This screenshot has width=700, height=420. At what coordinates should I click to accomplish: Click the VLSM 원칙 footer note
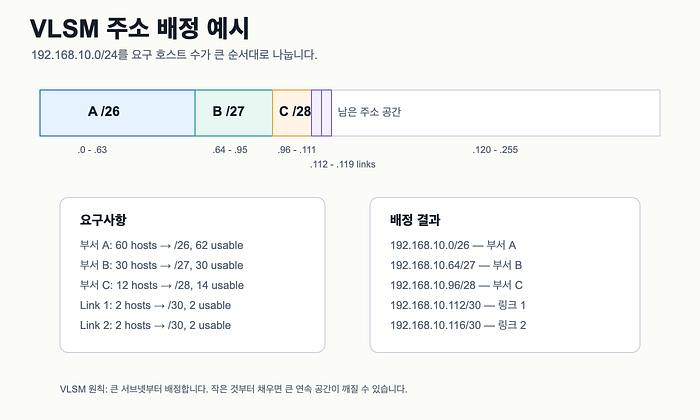coord(233,389)
